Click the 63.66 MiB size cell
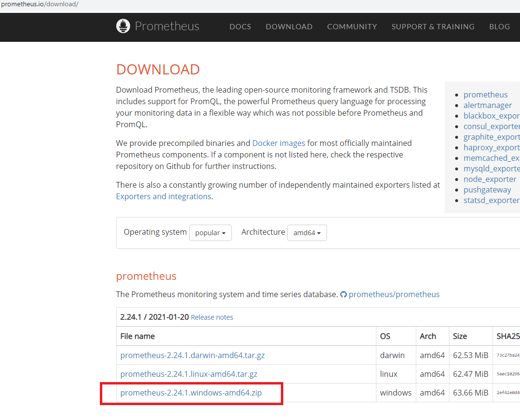This screenshot has width=520, height=420. point(471,393)
